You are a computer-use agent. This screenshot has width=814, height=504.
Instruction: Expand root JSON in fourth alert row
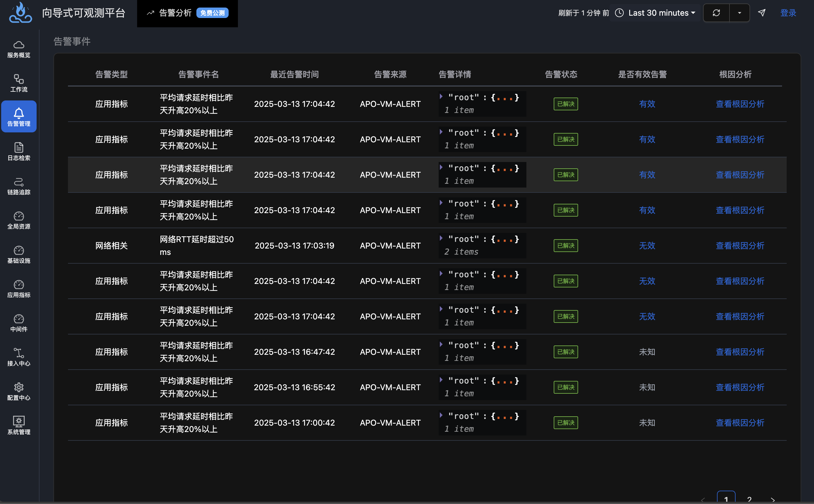pyautogui.click(x=442, y=203)
